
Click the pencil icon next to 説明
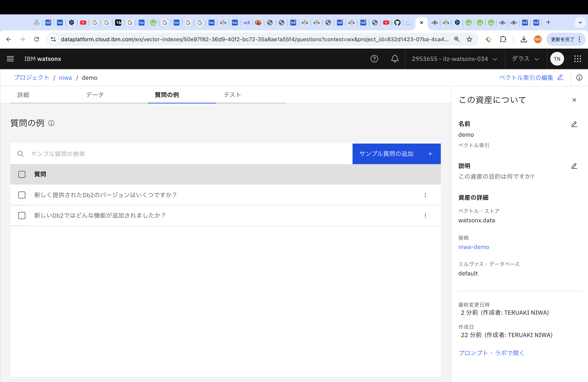[574, 166]
